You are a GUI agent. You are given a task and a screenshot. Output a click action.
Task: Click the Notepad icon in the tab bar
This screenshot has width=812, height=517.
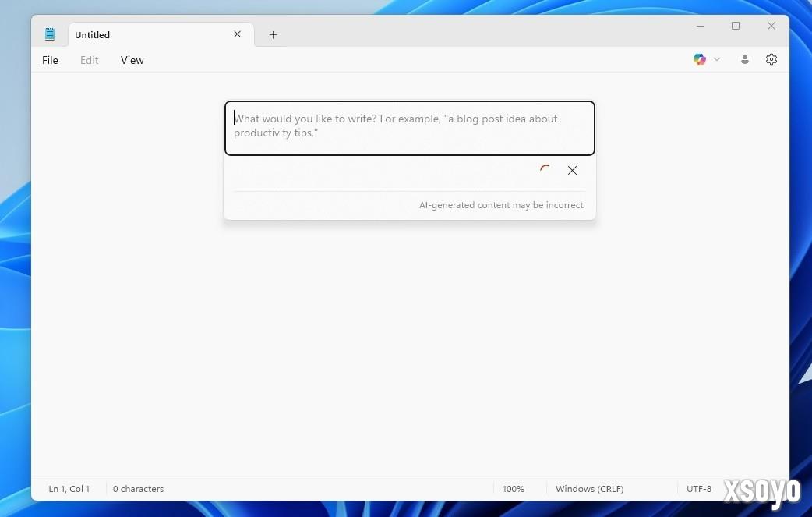pyautogui.click(x=49, y=34)
